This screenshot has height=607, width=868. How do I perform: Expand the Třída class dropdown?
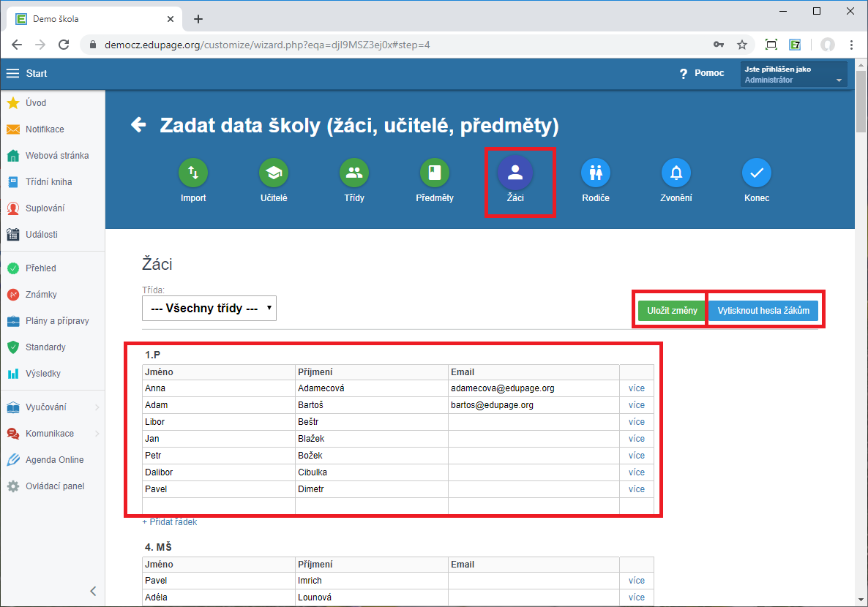209,309
